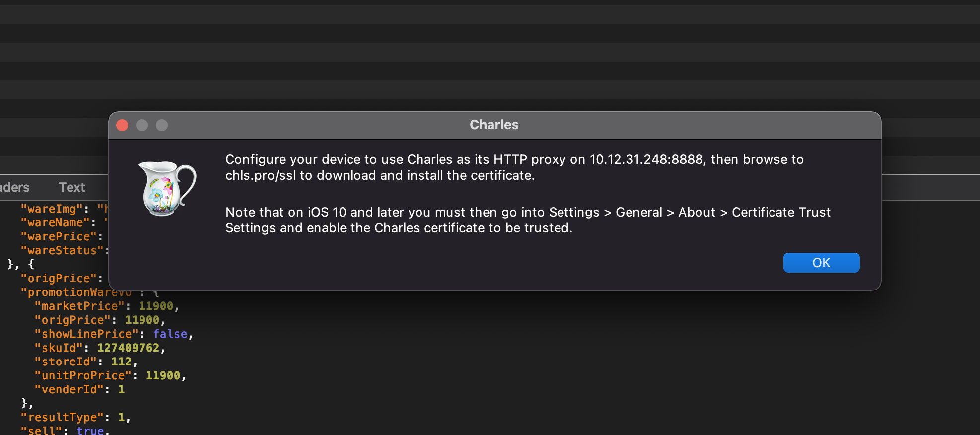Image resolution: width=980 pixels, height=435 pixels.
Task: Select the "unitProPrice" JSON key
Action: point(83,375)
